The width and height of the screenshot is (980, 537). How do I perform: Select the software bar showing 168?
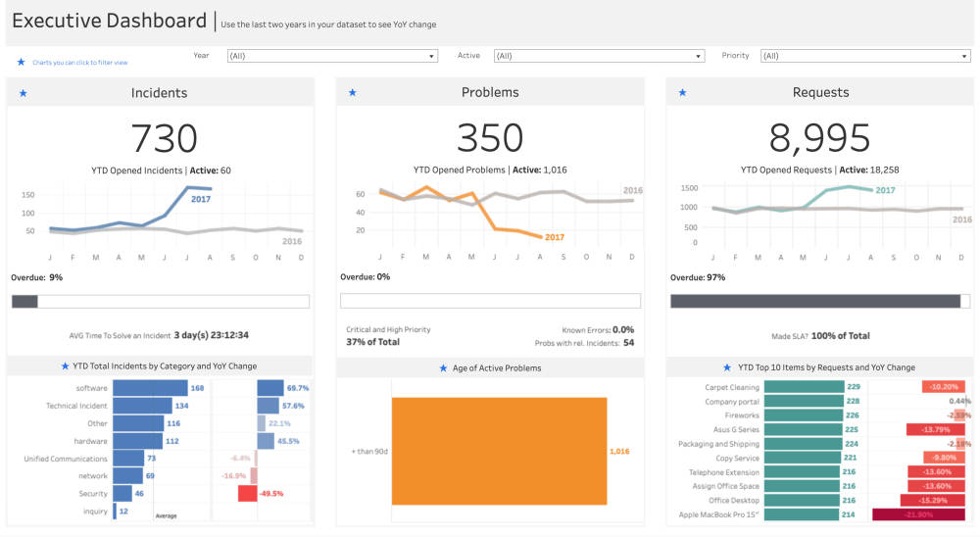click(x=150, y=388)
